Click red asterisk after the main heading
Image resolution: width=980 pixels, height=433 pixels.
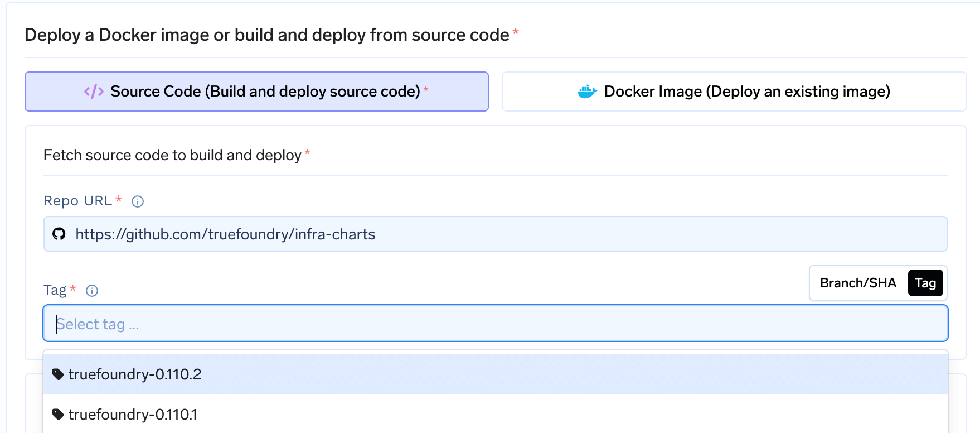click(516, 32)
